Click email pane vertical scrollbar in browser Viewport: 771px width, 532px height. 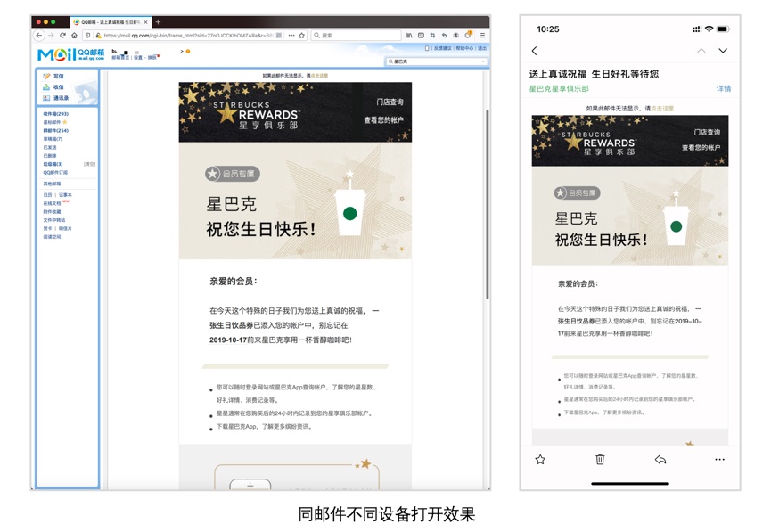tap(488, 204)
